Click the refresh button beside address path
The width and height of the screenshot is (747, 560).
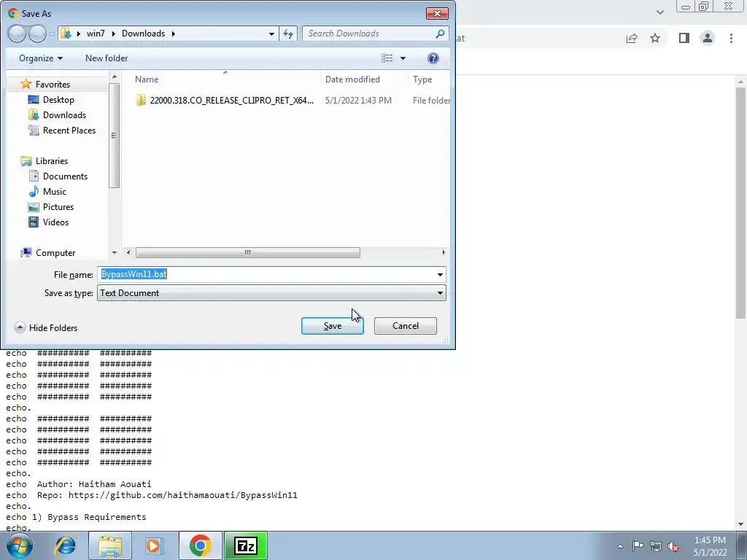pos(288,34)
